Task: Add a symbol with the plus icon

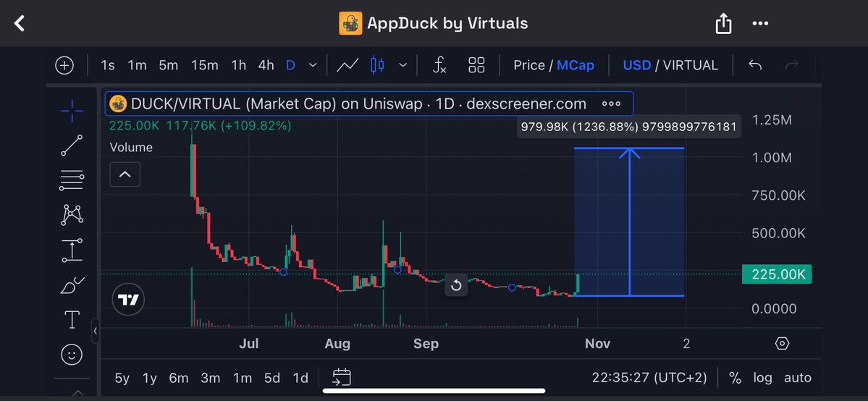Action: 64,65
